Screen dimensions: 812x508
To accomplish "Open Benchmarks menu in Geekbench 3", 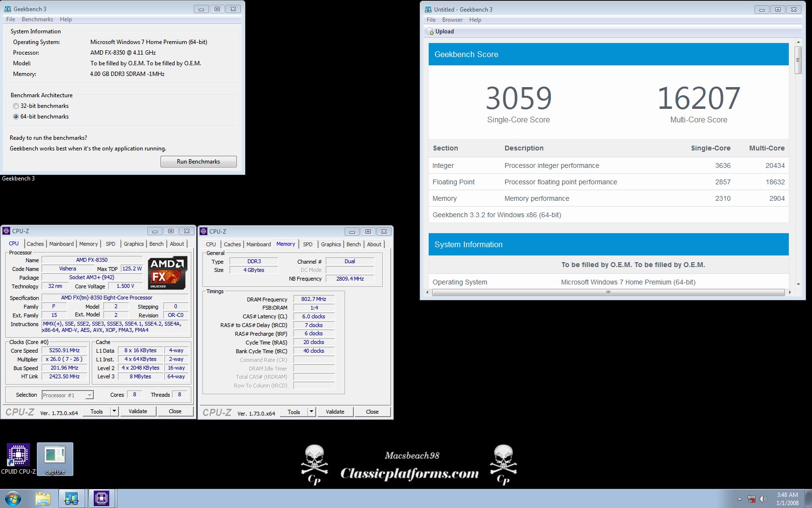I will pyautogui.click(x=37, y=19).
